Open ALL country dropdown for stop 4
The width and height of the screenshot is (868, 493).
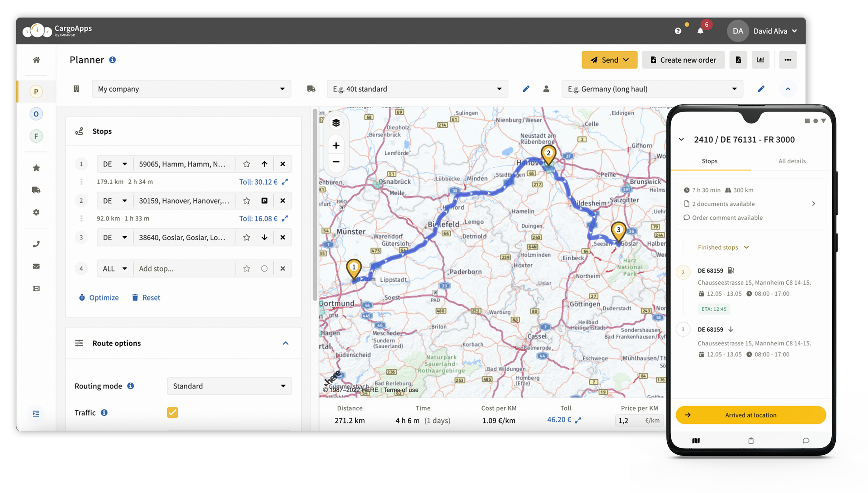[x=115, y=269]
